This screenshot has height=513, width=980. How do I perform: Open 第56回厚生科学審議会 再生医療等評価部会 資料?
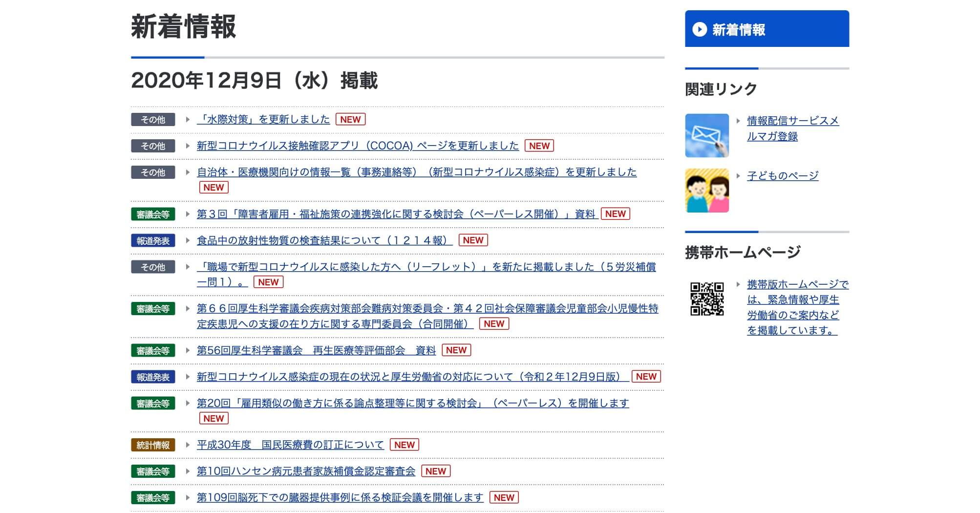pyautogui.click(x=316, y=350)
